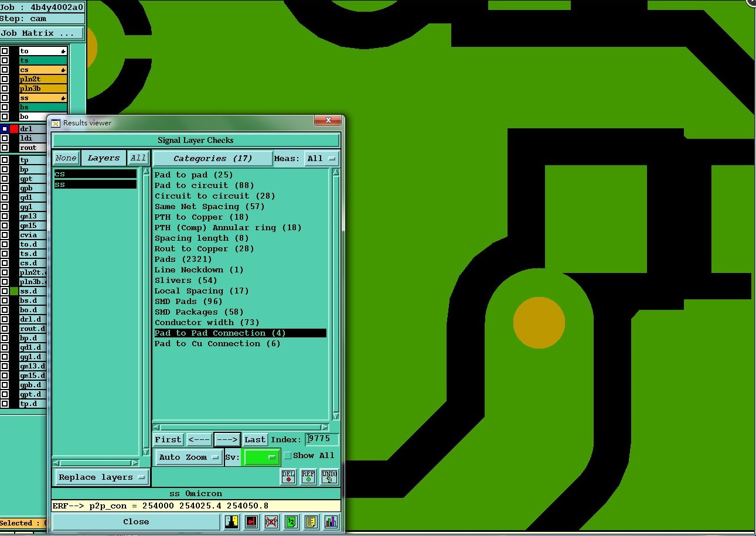Screen dimensions: 756x536
Task: Select the gm13 layer name
Action: (x=33, y=216)
